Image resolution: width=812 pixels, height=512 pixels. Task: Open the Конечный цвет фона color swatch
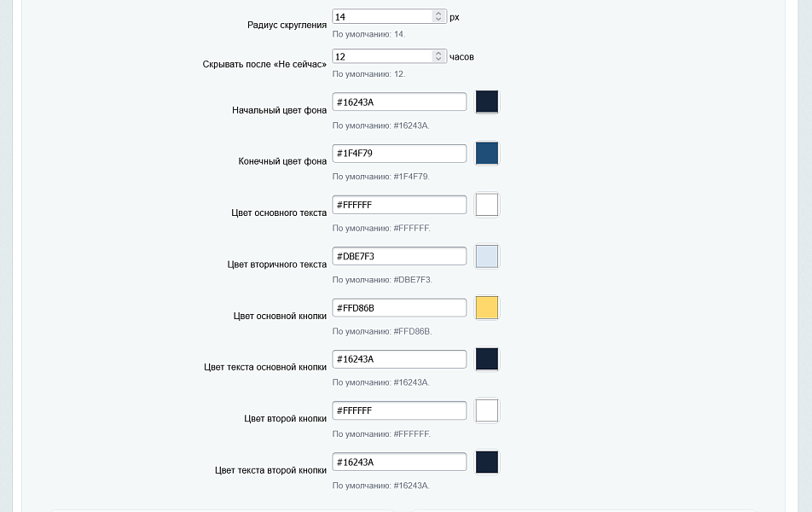coord(487,153)
